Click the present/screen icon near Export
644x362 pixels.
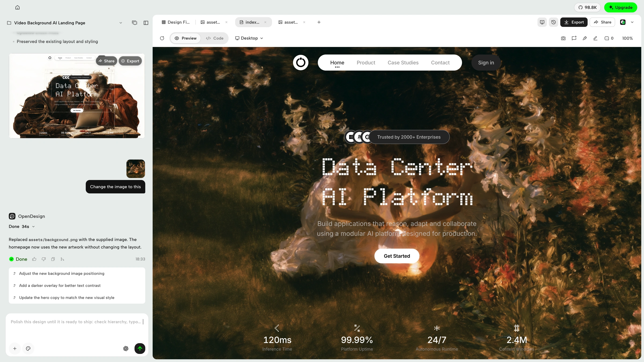[542, 22]
